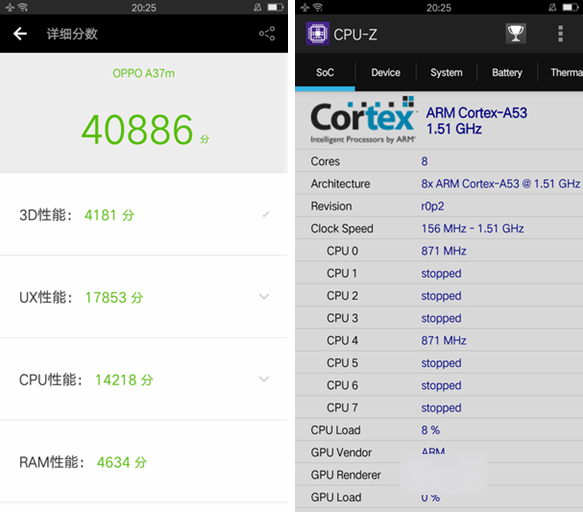Viewport: 583px width, 512px height.
Task: Tap the 20:25 clock in CPU-Z status bar
Action: point(439,7)
